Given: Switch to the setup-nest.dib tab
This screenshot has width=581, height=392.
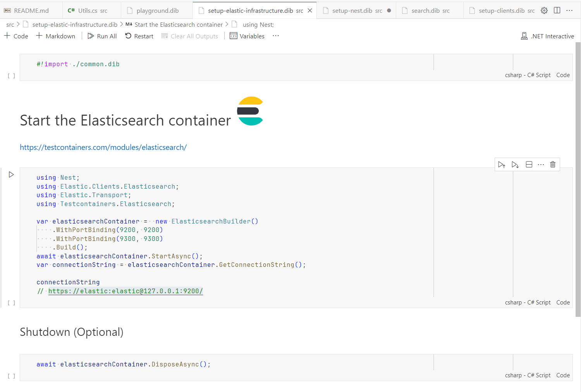Looking at the screenshot, I should (357, 10).
